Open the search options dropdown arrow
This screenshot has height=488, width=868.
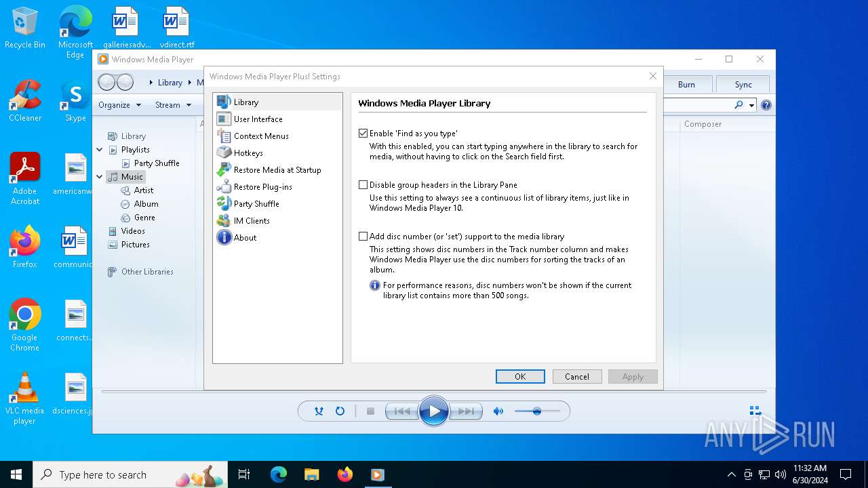pos(751,106)
